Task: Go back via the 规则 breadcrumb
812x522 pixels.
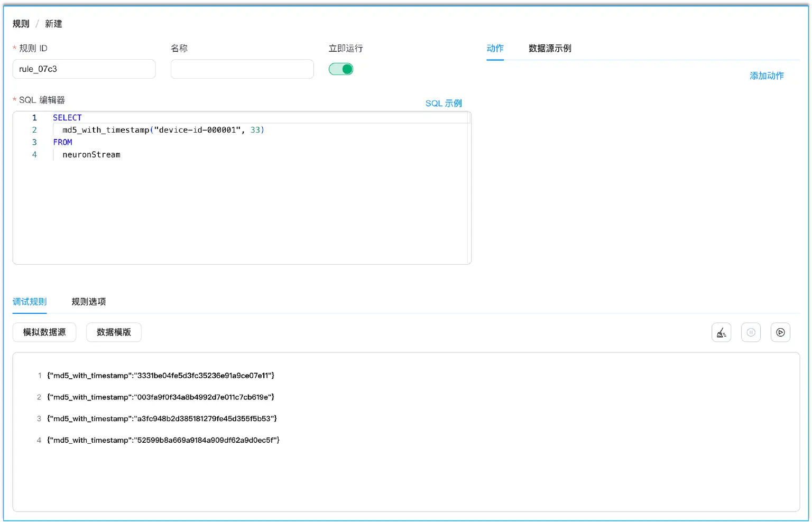Action: (x=21, y=24)
